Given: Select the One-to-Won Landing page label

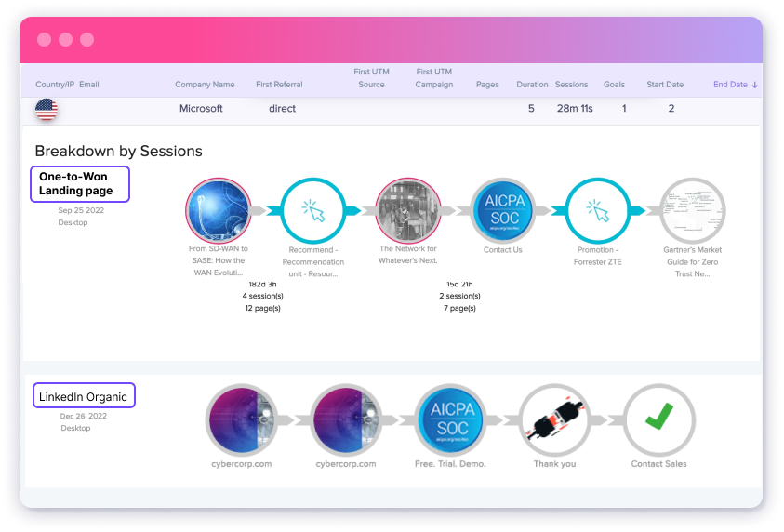Looking at the screenshot, I should 80,184.
